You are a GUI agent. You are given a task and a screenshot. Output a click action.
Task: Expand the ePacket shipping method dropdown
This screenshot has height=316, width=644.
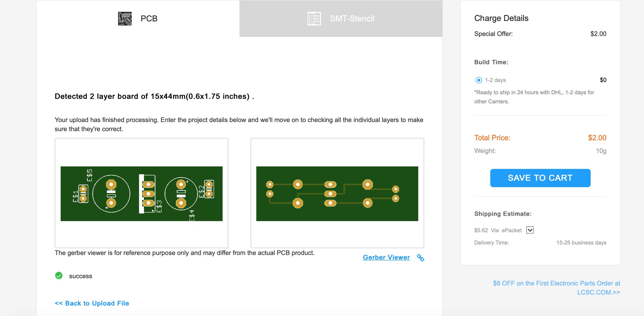[x=530, y=230]
